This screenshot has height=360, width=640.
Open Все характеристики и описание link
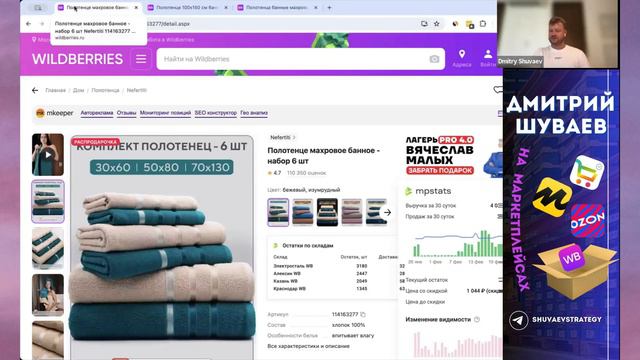pos(308,346)
